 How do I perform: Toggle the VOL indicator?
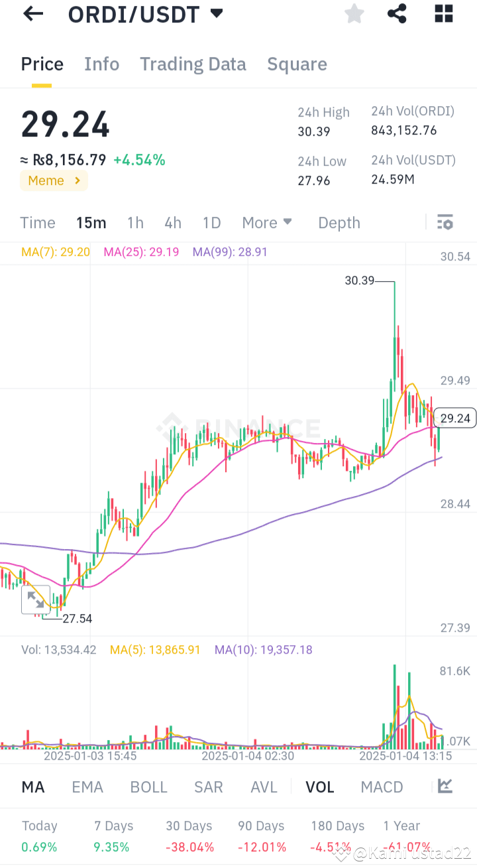point(320,786)
